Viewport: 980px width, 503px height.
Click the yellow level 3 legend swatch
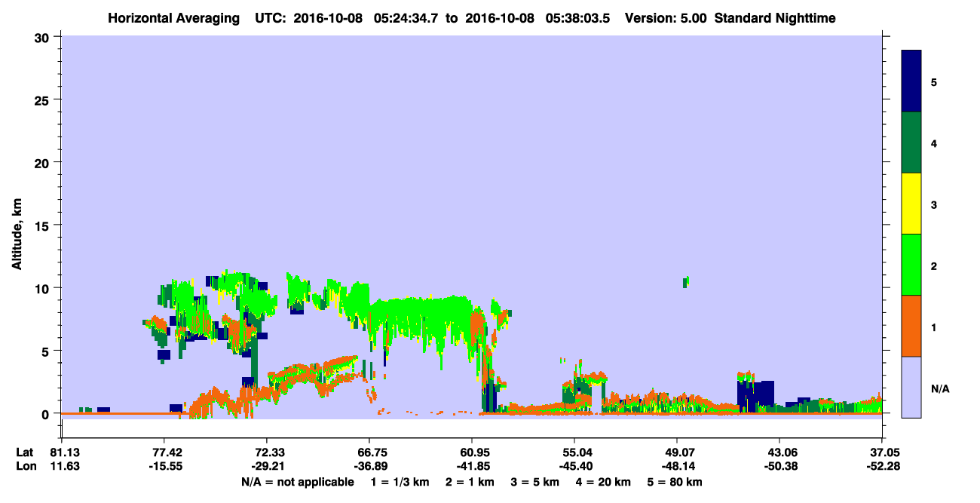[x=911, y=204]
